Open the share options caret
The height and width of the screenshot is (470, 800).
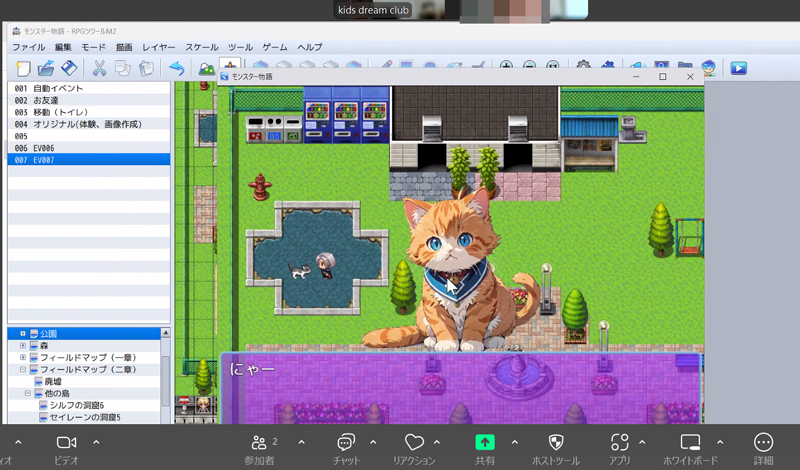click(x=514, y=442)
